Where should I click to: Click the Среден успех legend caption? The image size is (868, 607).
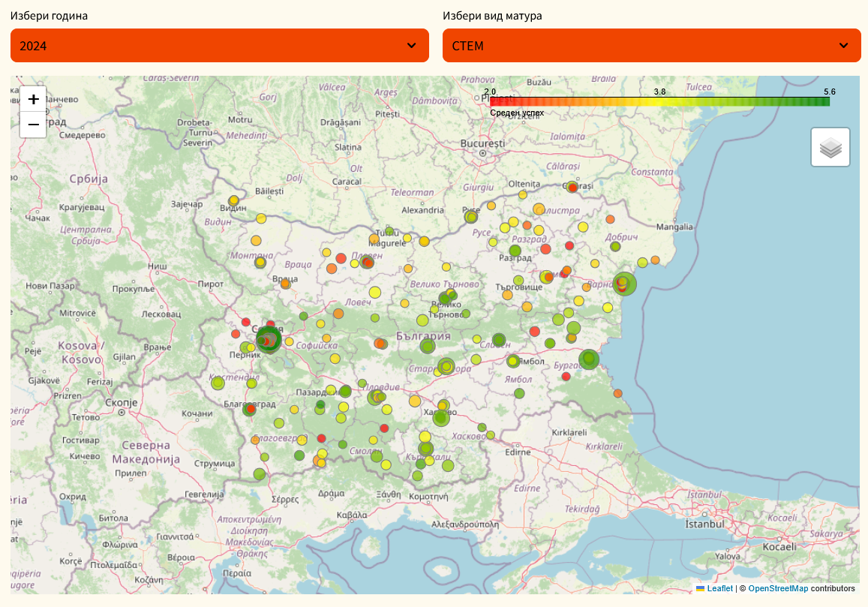pos(517,113)
